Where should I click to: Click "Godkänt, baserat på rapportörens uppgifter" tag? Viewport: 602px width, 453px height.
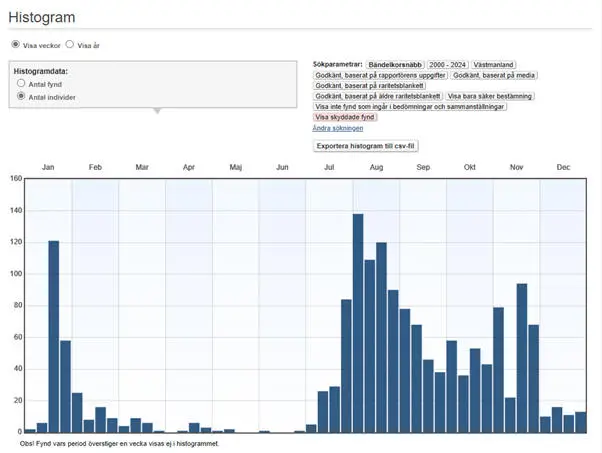(379, 75)
